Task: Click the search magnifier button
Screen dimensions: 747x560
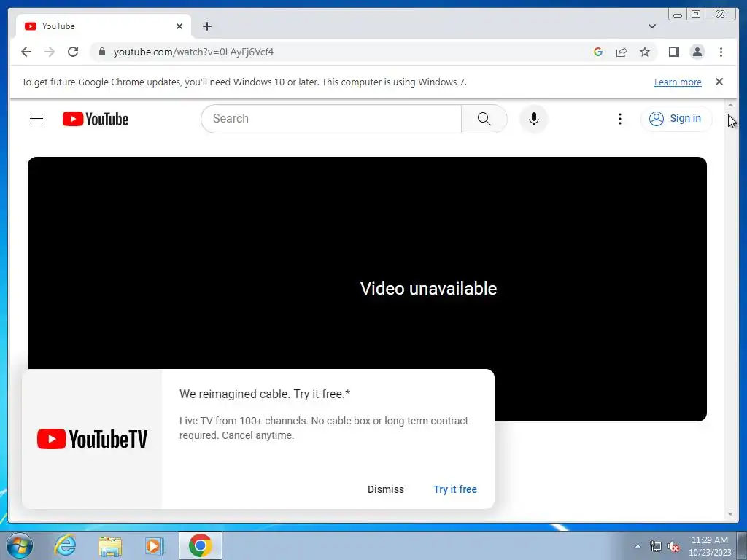Action: (x=484, y=119)
